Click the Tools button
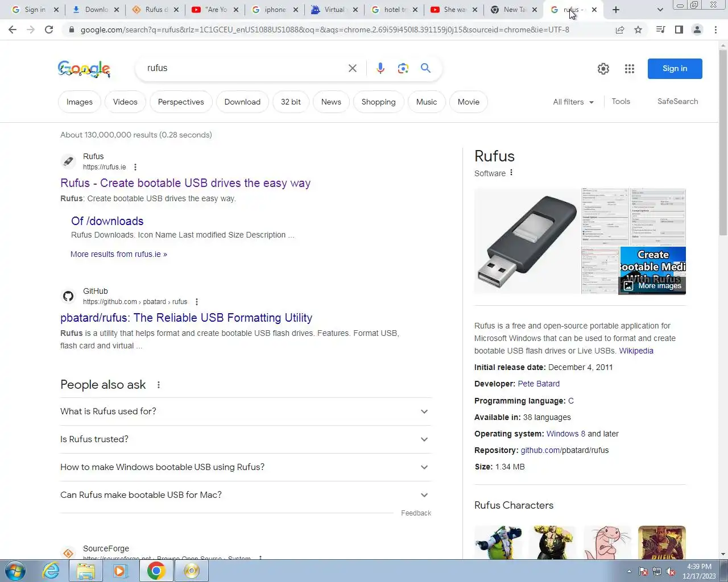728x582 pixels. [x=621, y=101]
